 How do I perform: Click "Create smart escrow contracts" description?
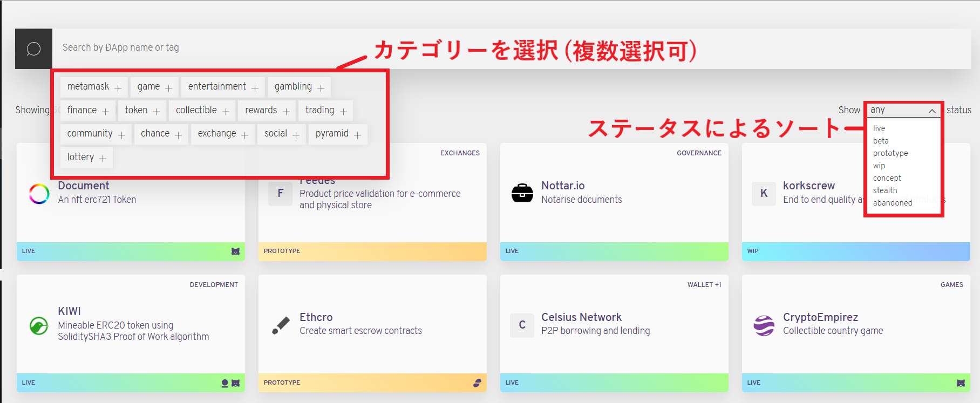361,331
